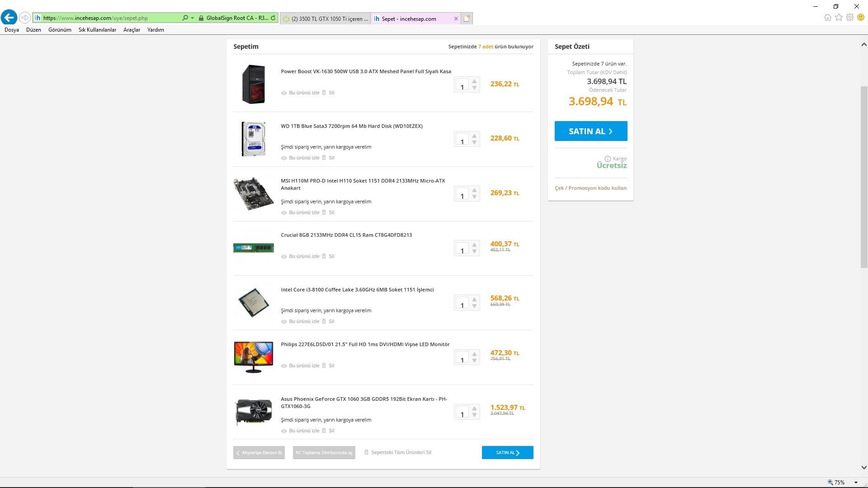Viewport: 868px width, 488px height.
Task: Open the favorites star icon
Action: click(x=839, y=18)
